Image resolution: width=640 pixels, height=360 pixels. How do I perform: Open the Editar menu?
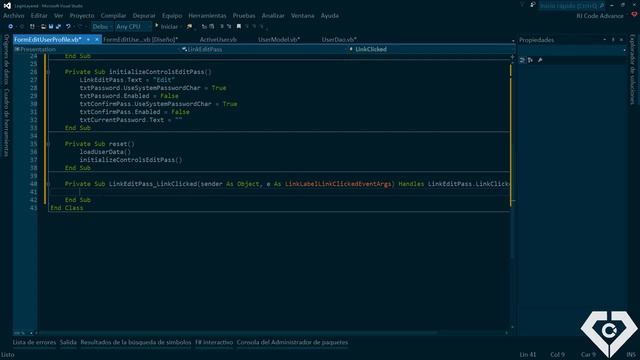[39, 16]
